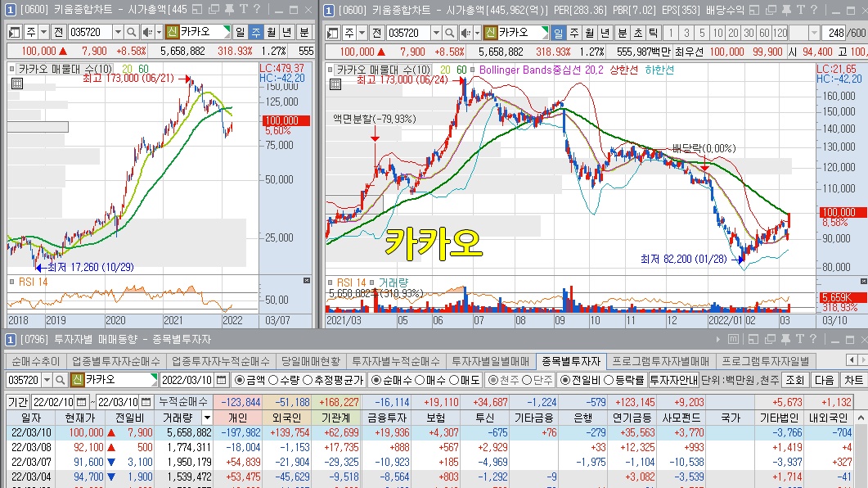Click the window-copy icon in left chart titlebar
The image size is (868, 488).
tap(214, 10)
